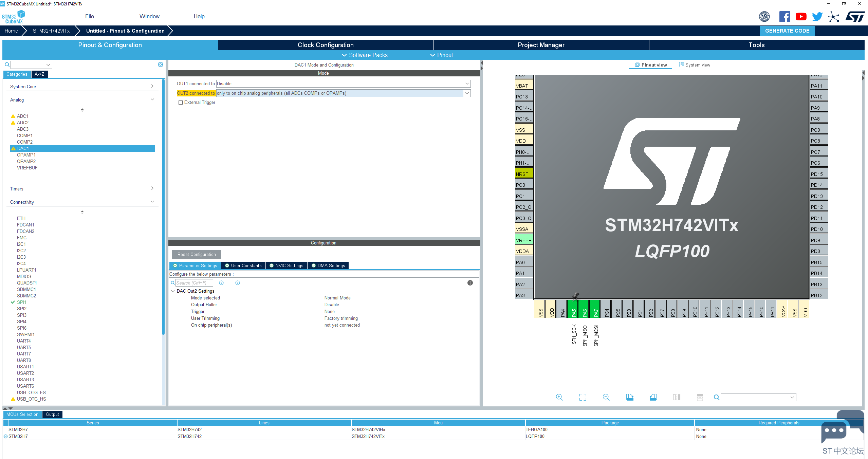
Task: Open the User Constants tab
Action: (243, 265)
